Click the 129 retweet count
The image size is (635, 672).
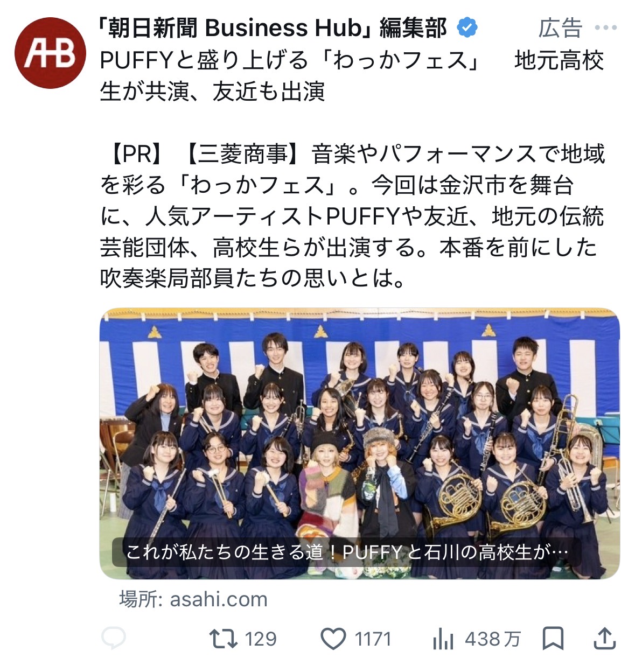[x=261, y=639]
